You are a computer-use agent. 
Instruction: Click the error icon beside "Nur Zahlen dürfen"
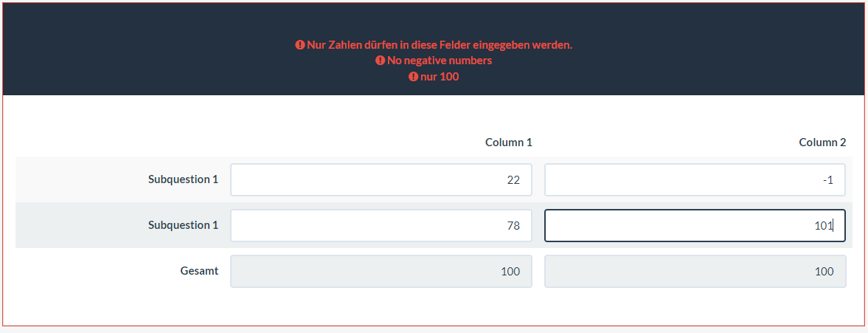pos(300,45)
